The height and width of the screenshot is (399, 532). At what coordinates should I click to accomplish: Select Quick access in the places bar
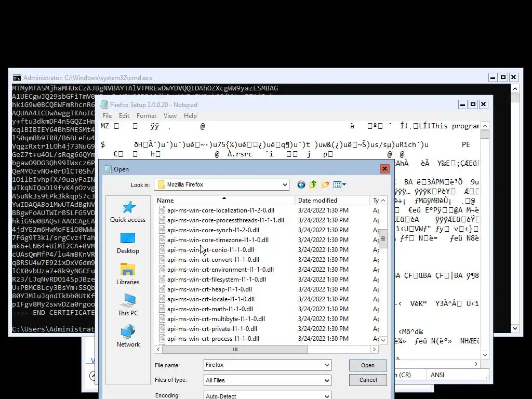[x=128, y=212]
